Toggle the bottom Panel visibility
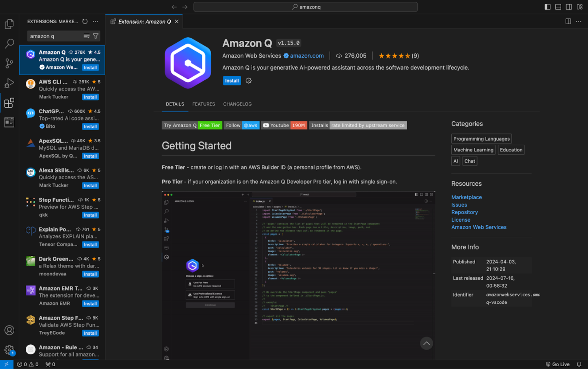Screen dimensions: 588x369 558,6
